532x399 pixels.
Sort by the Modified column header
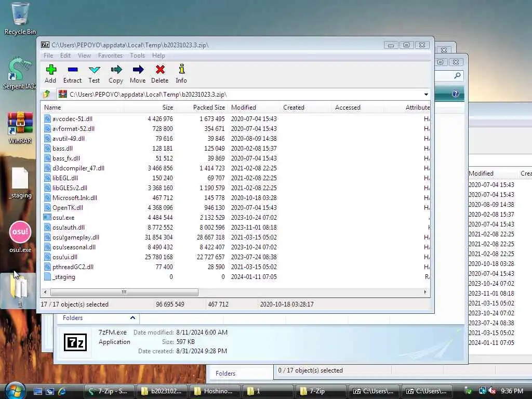(x=255, y=107)
